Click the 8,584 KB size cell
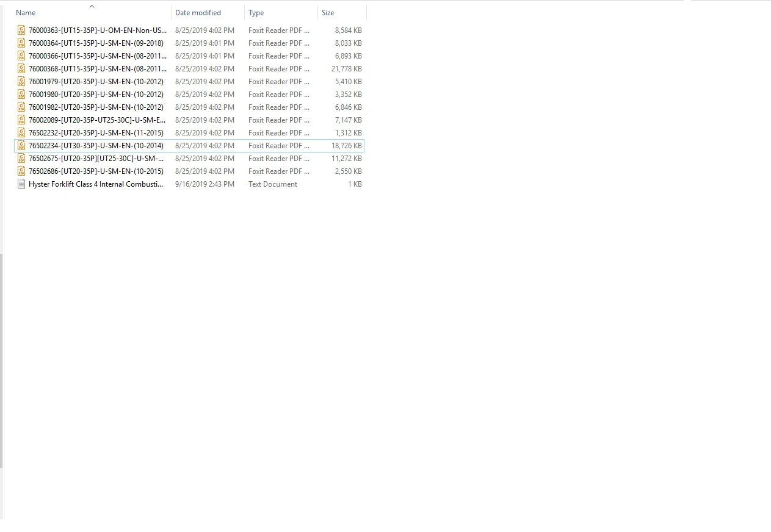 [348, 30]
